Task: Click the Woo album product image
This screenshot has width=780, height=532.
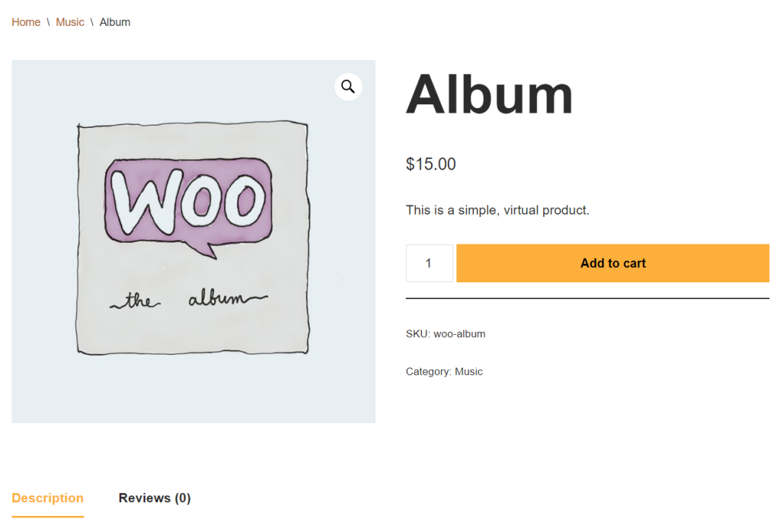Action: (x=193, y=241)
